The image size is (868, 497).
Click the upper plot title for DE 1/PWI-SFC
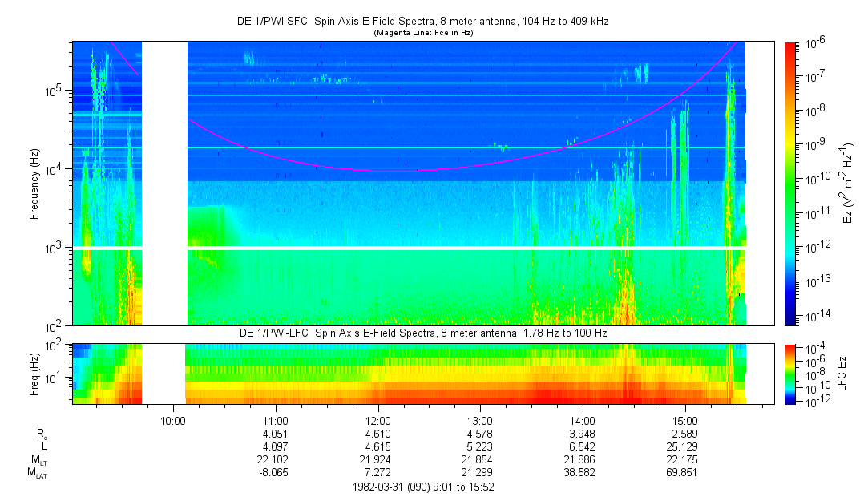click(422, 22)
